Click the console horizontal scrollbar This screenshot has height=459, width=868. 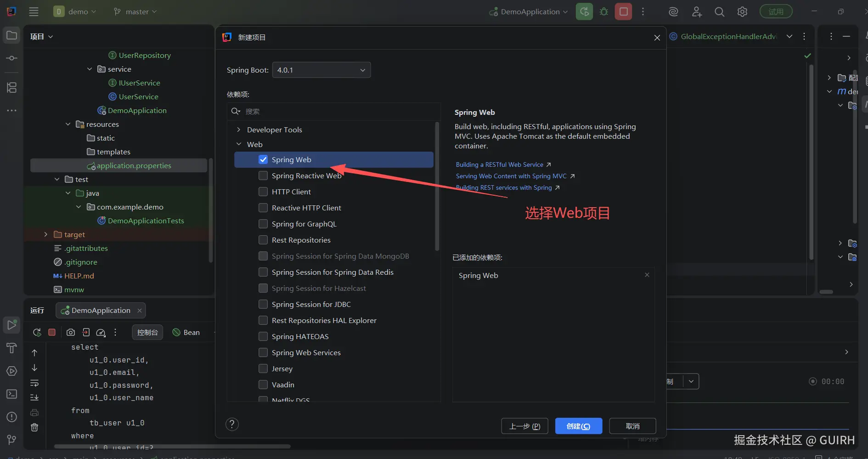pos(172,446)
